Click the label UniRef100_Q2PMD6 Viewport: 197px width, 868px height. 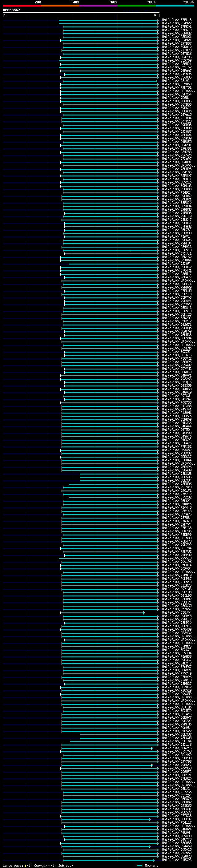[176, 484]
